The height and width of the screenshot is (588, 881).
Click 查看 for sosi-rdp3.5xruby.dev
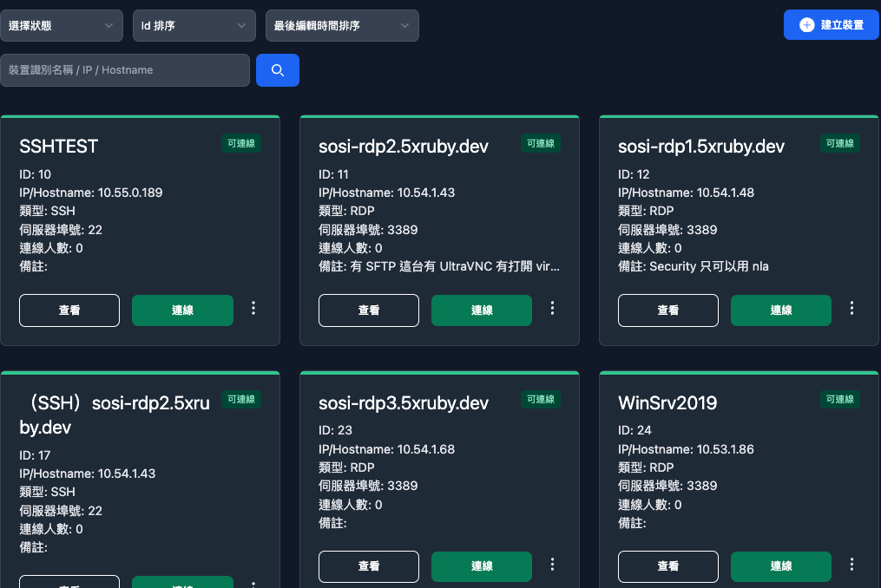369,566
